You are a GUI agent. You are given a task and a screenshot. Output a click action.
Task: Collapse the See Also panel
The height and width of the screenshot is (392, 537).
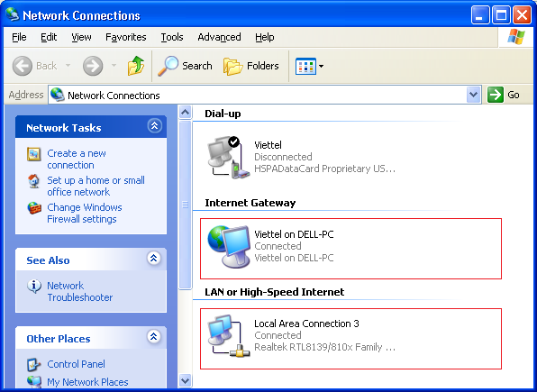tap(154, 258)
